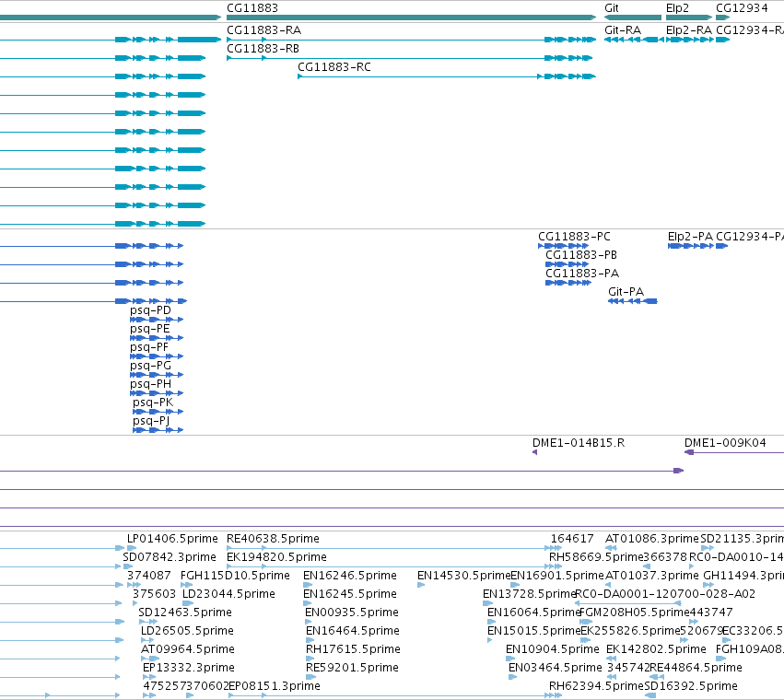Click the psq-PF protein label

pos(149,347)
